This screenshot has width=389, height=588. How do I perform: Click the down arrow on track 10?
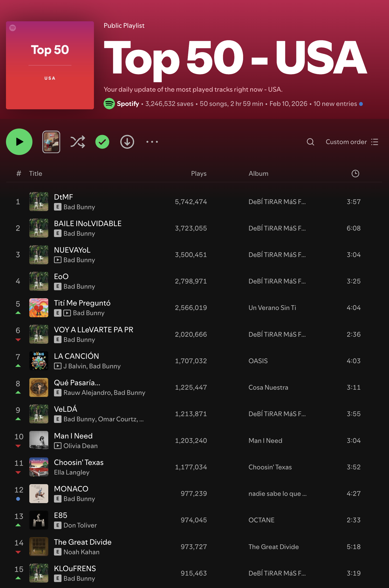18,446
